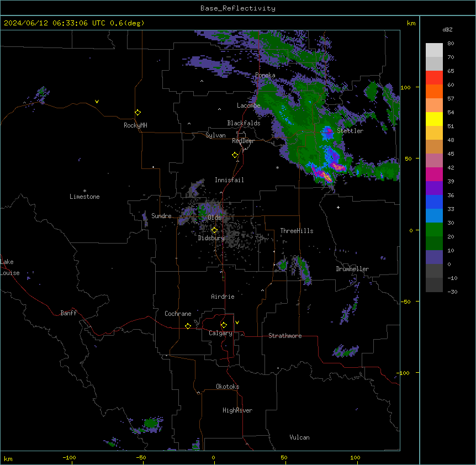The width and height of the screenshot is (476, 465).
Task: Click the yellow diamond marker below Cochrane
Action: click(x=188, y=326)
